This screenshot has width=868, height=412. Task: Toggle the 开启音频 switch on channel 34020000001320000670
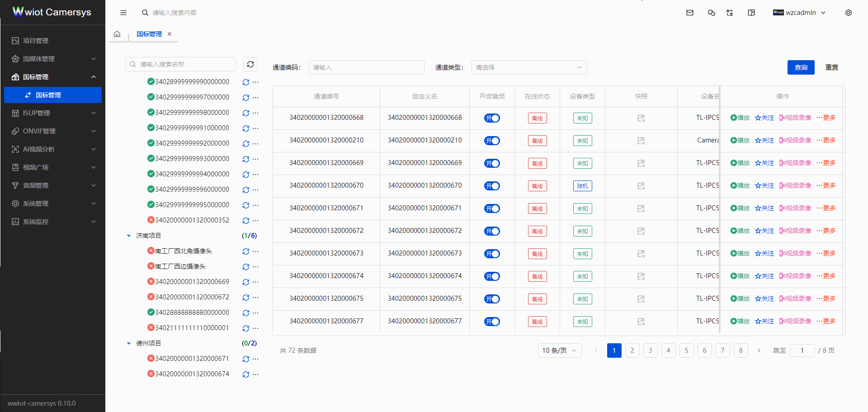[x=492, y=186]
